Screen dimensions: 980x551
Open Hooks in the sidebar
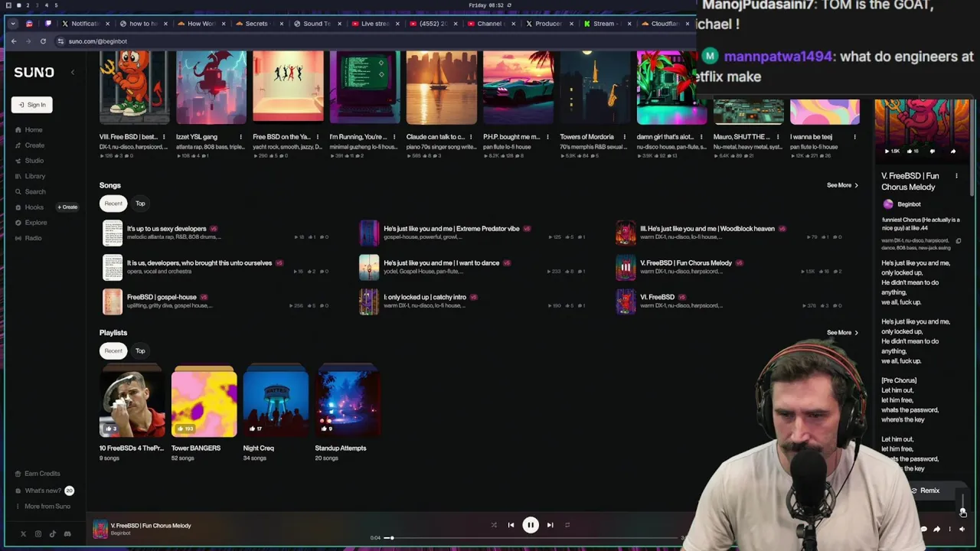pos(29,207)
